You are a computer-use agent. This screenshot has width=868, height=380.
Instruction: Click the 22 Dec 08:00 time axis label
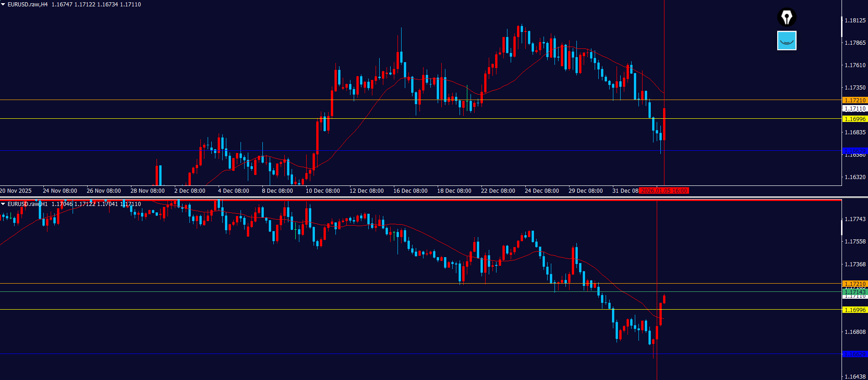498,191
